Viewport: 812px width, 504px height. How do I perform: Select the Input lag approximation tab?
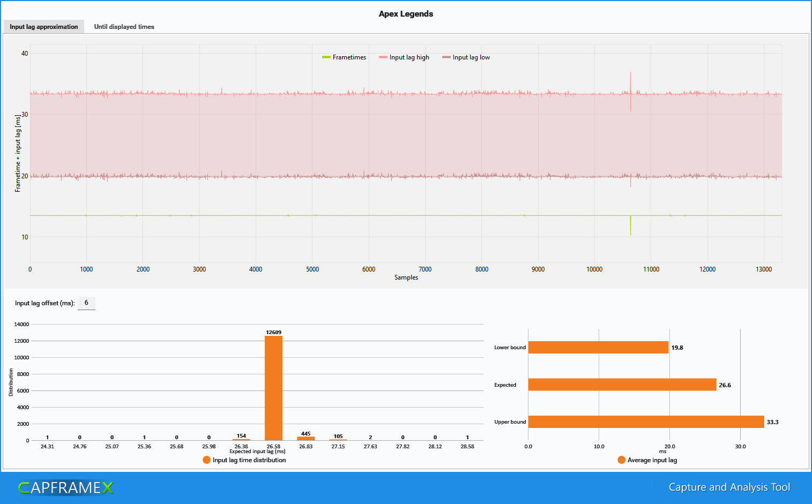click(44, 27)
